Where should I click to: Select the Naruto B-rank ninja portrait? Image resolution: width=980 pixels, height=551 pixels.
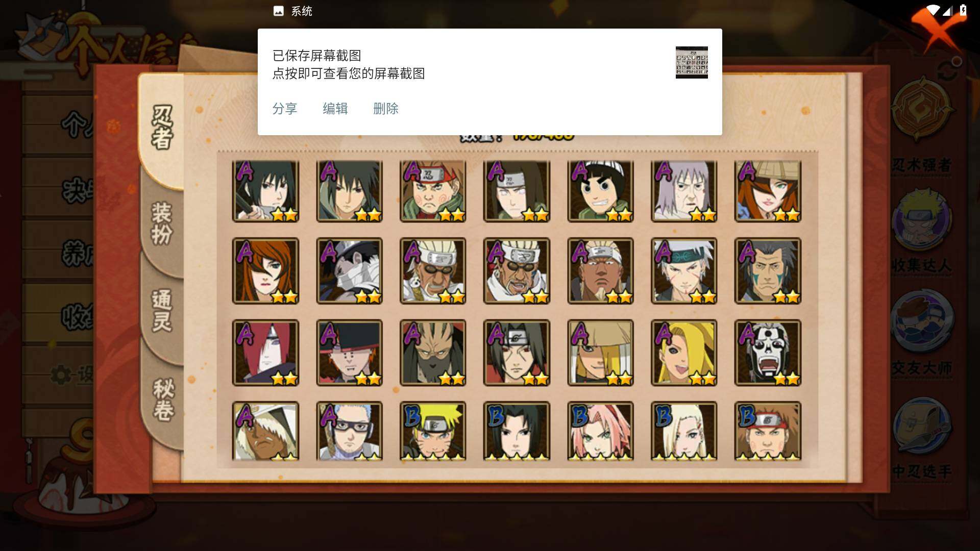click(x=433, y=431)
